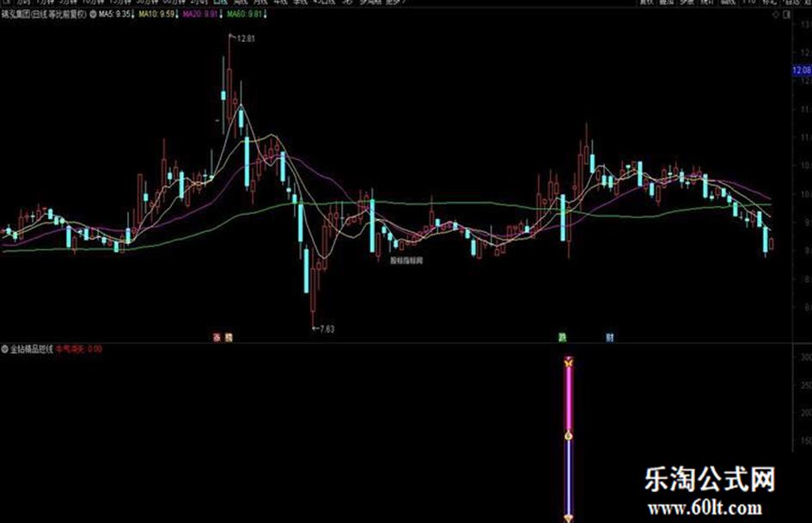Click the 金钻精品短线 indicator name
Screen dimensions: 812x523
click(32, 349)
